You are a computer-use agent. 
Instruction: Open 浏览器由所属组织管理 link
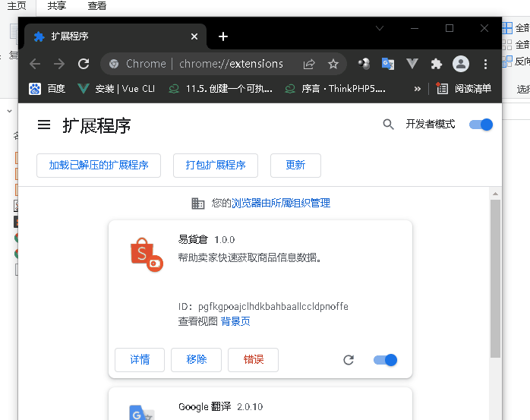(x=281, y=204)
